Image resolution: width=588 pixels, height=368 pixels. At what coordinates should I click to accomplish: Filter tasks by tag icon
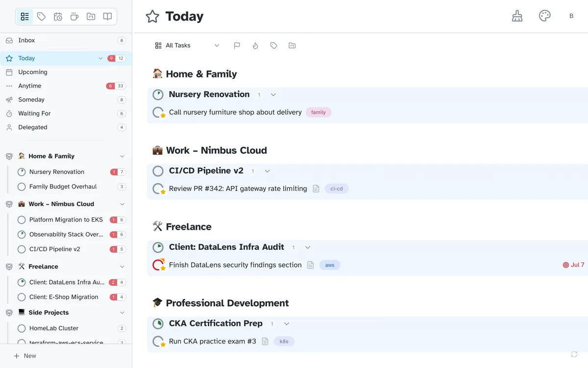tap(273, 46)
